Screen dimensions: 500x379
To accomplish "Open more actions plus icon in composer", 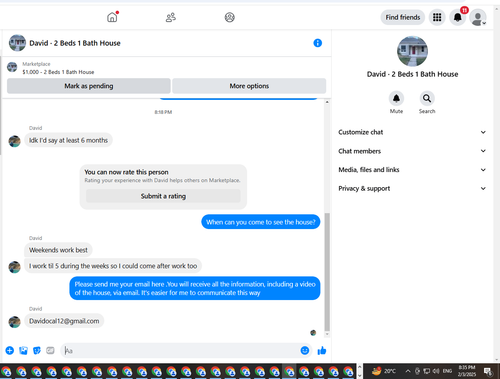I will [10, 350].
